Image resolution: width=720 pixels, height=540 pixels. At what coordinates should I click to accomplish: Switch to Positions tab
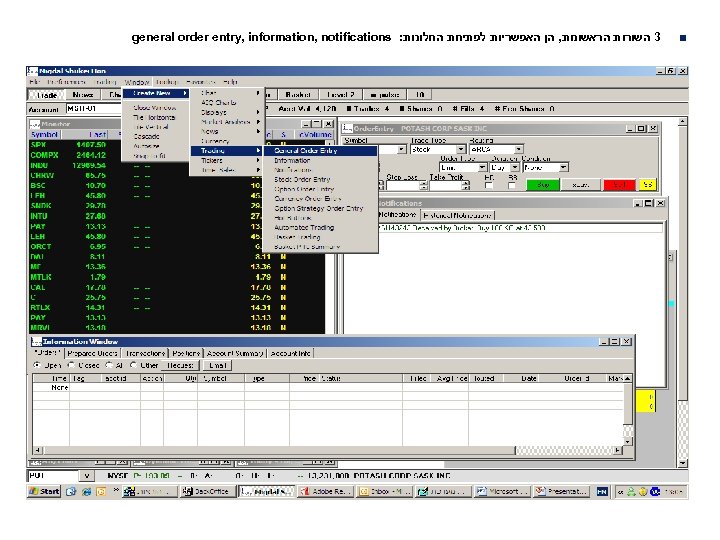[x=186, y=354]
